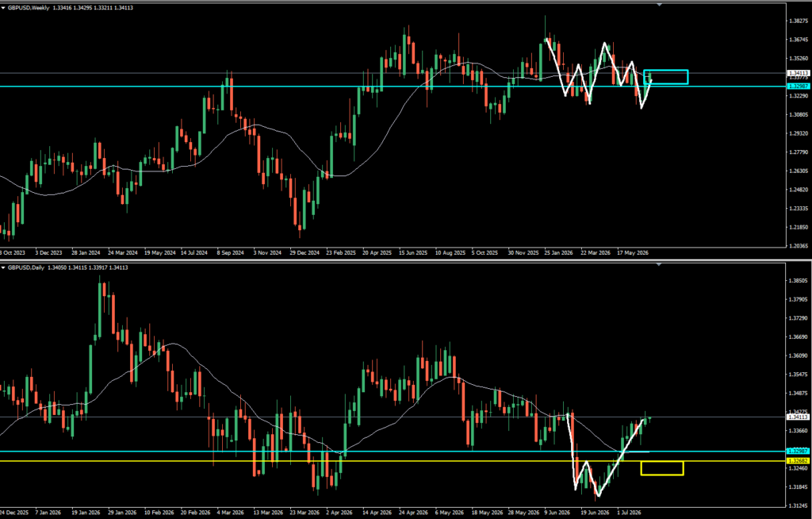Click the 4 Mar 2026 date label
The width and height of the screenshot is (812, 519).
pyautogui.click(x=231, y=513)
